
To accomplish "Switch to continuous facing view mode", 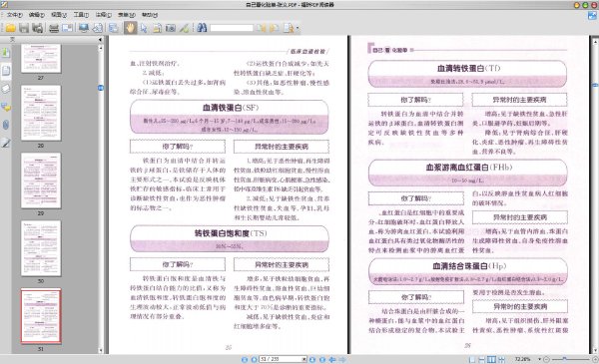I will click(x=501, y=359).
